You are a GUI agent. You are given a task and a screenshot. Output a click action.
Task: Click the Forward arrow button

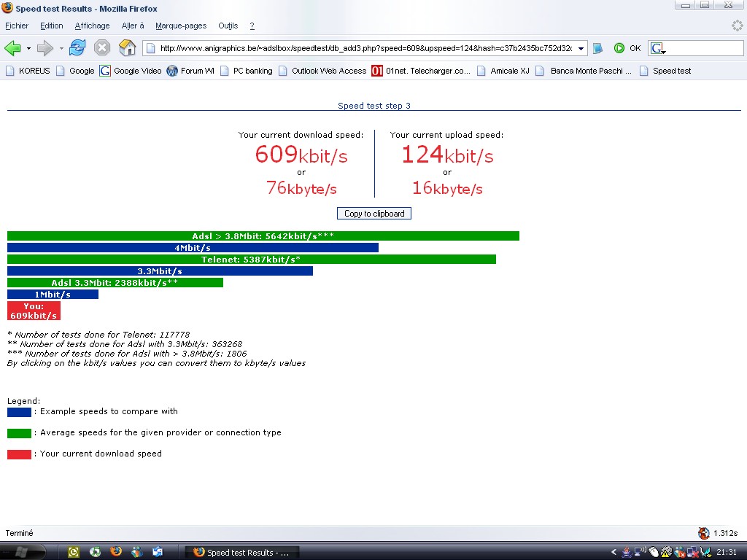45,48
